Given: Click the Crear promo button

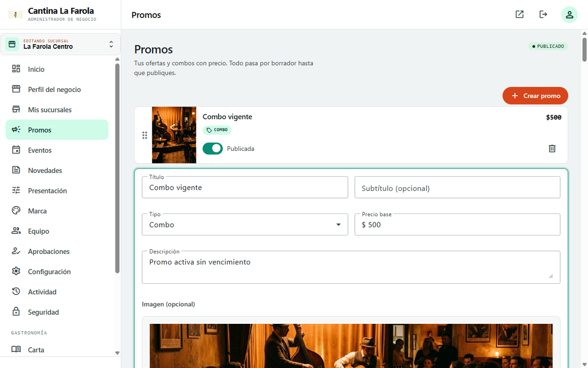Looking at the screenshot, I should click(535, 96).
